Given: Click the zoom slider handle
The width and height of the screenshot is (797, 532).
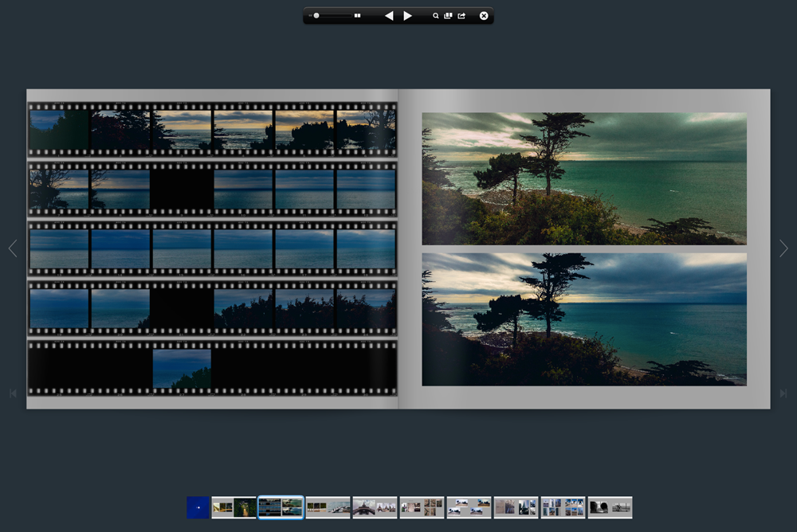Looking at the screenshot, I should pyautogui.click(x=316, y=16).
